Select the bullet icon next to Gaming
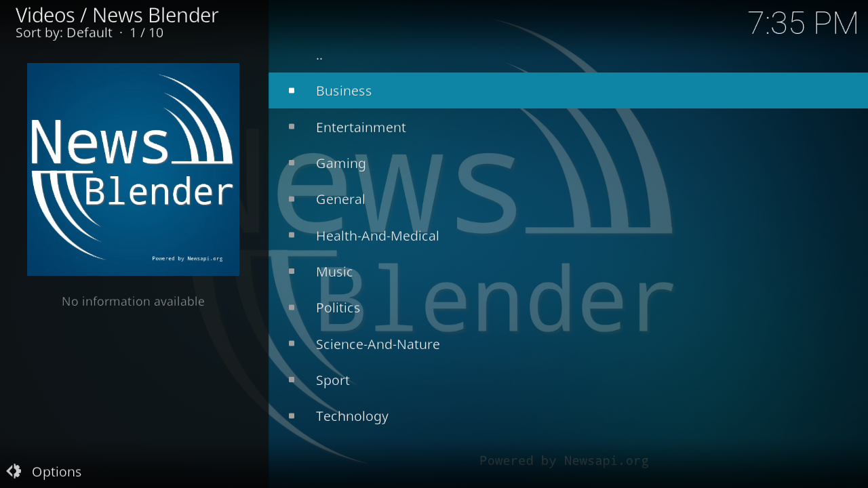This screenshot has width=868, height=488. click(x=292, y=163)
